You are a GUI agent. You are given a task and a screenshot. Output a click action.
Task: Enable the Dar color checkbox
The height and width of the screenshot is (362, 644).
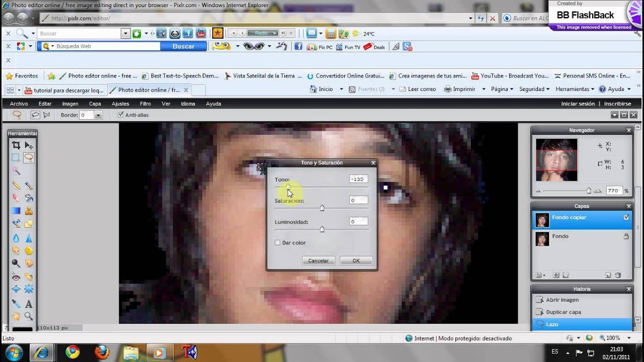click(x=277, y=243)
